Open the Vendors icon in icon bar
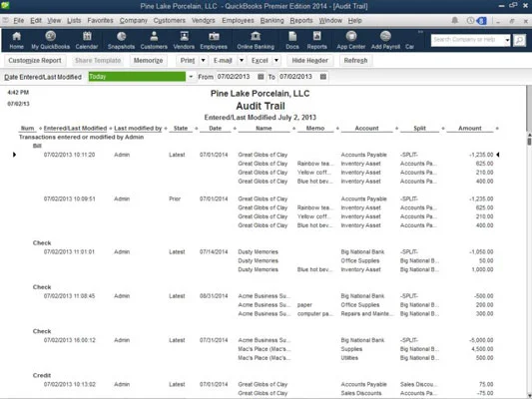 [184, 40]
